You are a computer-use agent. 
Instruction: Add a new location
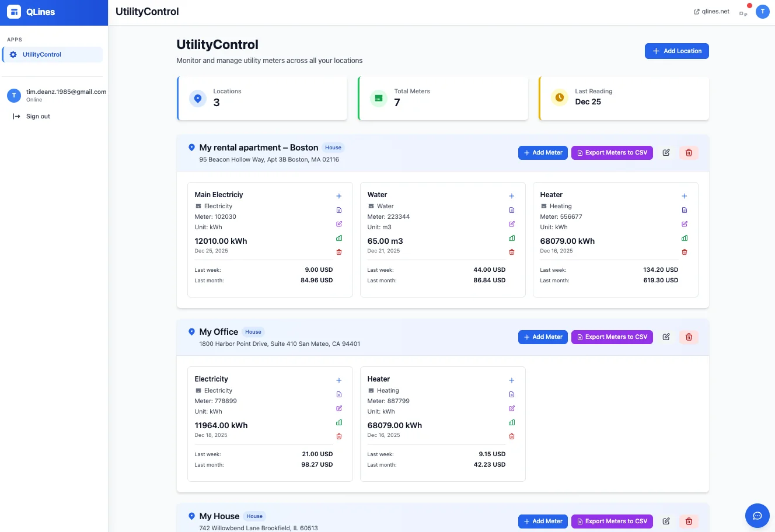677,51
